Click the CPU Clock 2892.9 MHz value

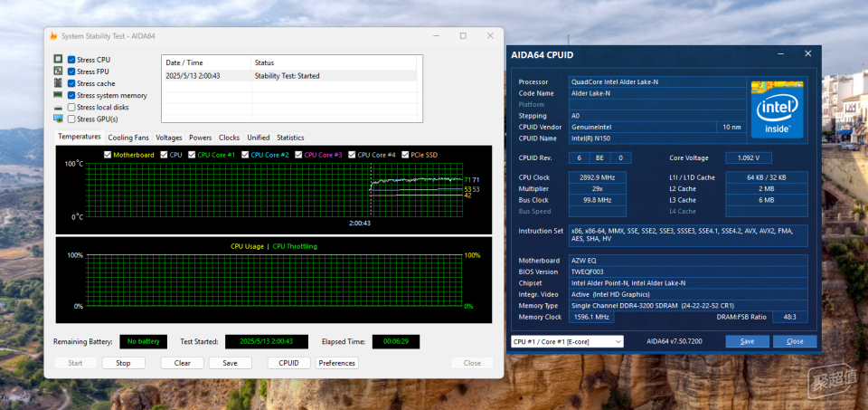pyautogui.click(x=598, y=177)
